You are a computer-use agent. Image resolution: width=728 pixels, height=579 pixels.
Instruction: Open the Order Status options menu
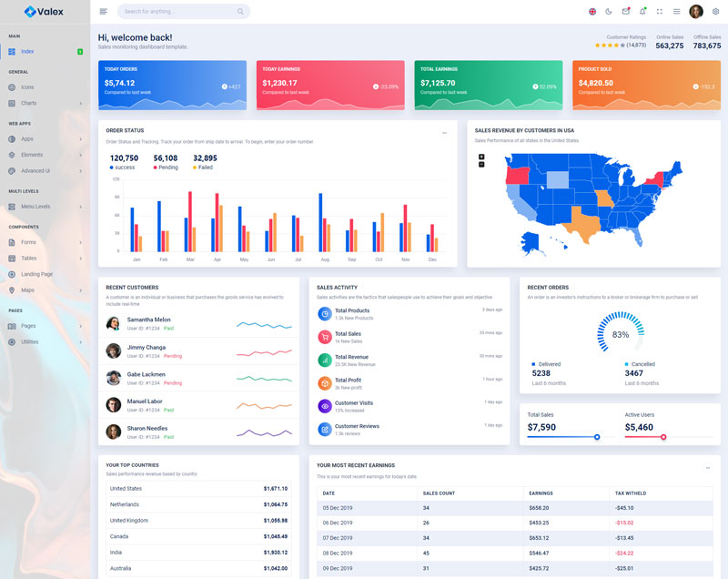tap(444, 133)
